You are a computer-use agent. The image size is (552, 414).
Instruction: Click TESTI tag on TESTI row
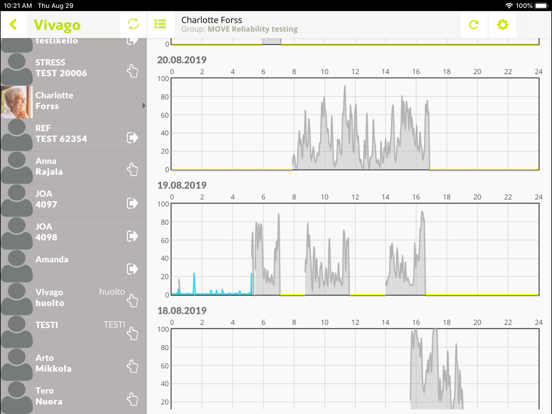click(x=114, y=325)
